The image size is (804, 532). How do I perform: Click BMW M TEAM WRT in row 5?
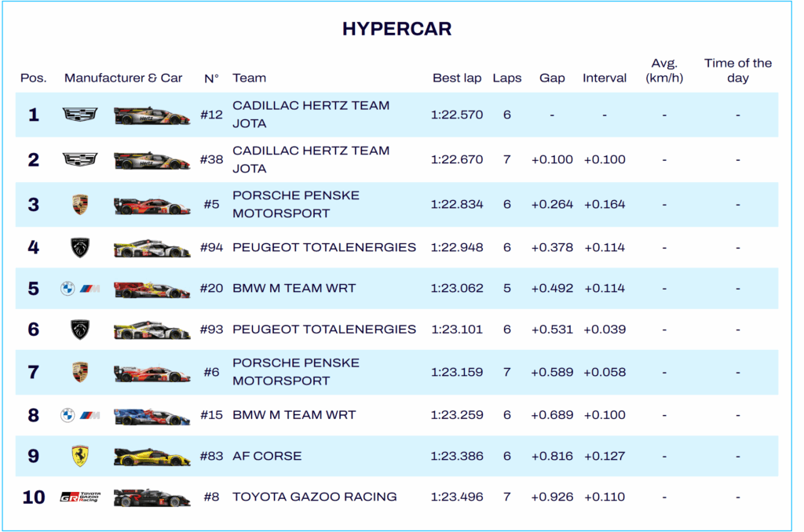coord(294,289)
